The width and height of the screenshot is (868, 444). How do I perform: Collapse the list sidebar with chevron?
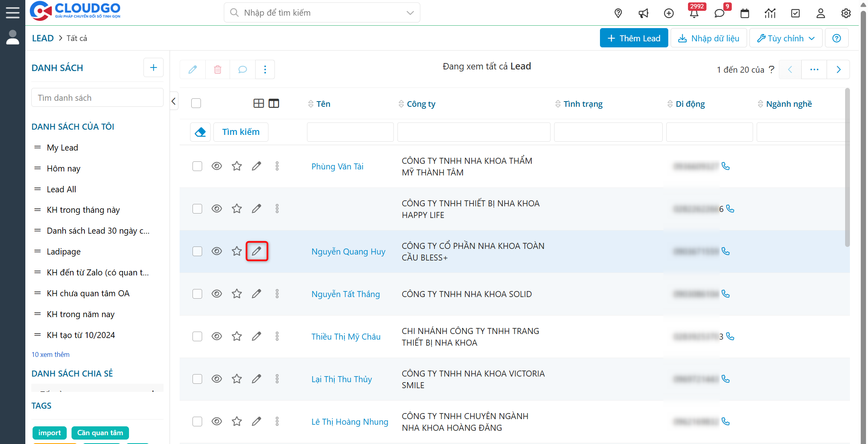[x=174, y=101]
